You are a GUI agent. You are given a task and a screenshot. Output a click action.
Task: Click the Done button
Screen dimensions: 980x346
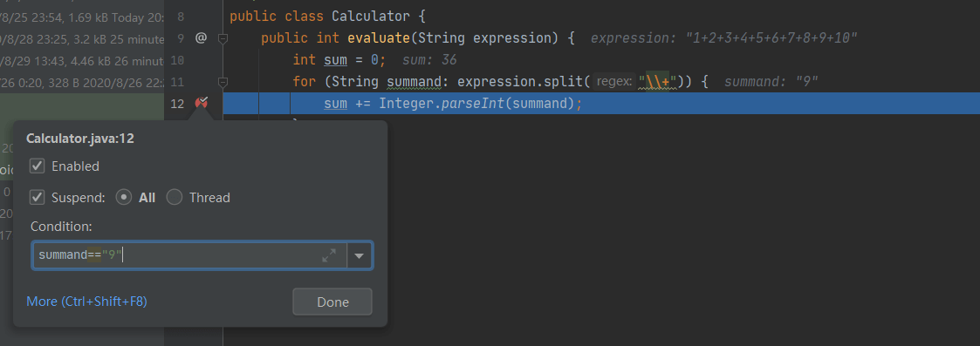point(332,302)
